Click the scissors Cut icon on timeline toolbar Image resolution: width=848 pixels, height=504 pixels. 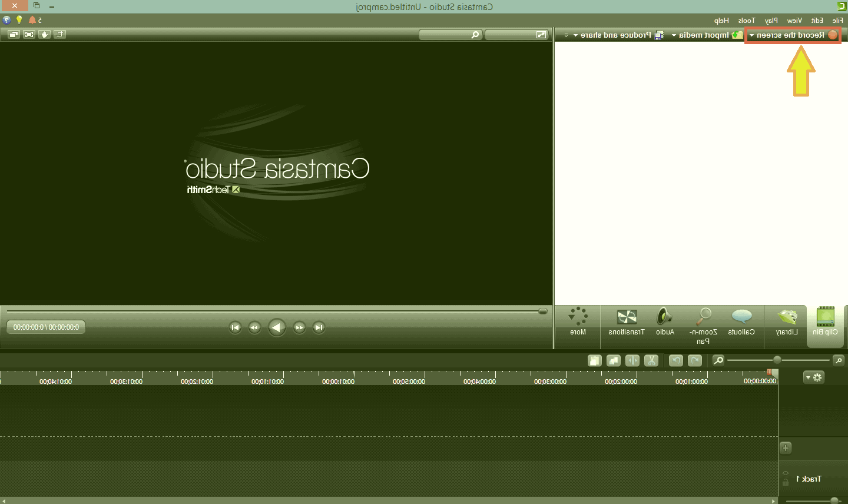pos(651,360)
